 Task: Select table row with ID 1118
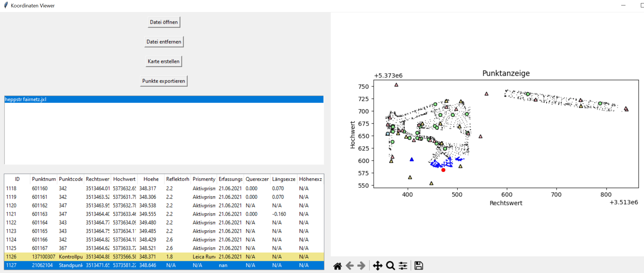pyautogui.click(x=164, y=189)
